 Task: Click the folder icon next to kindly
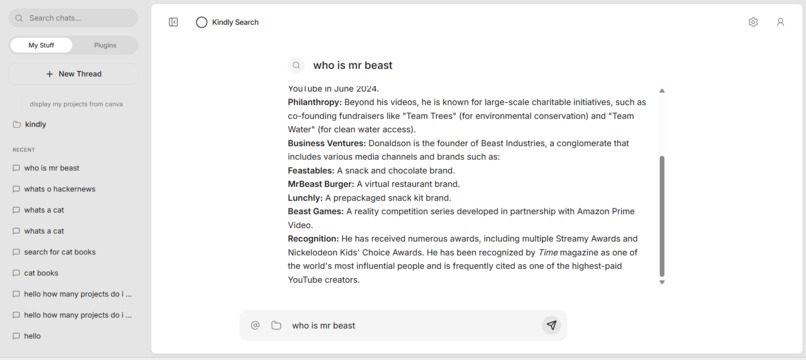(17, 124)
